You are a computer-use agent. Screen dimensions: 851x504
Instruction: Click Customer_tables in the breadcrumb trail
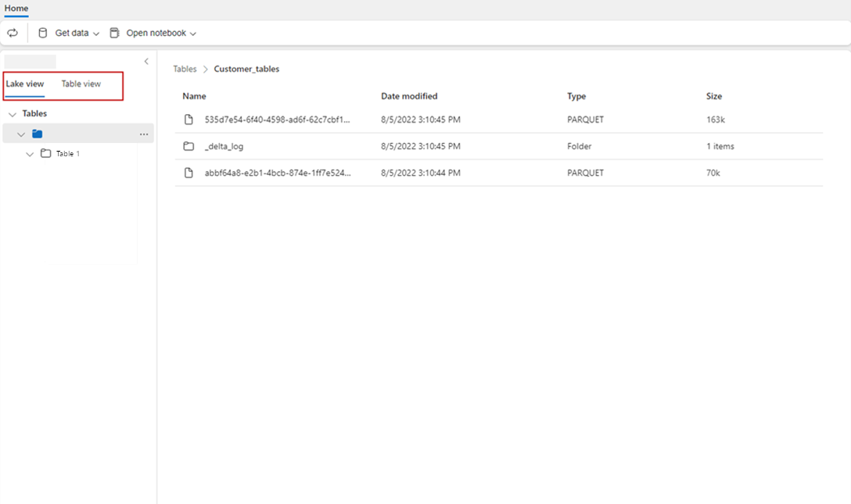click(x=246, y=69)
